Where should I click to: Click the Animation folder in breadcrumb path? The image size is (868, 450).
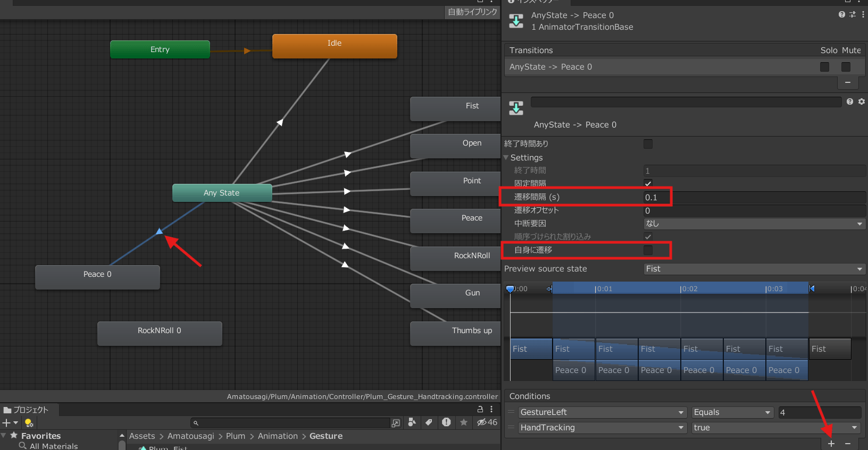point(278,436)
